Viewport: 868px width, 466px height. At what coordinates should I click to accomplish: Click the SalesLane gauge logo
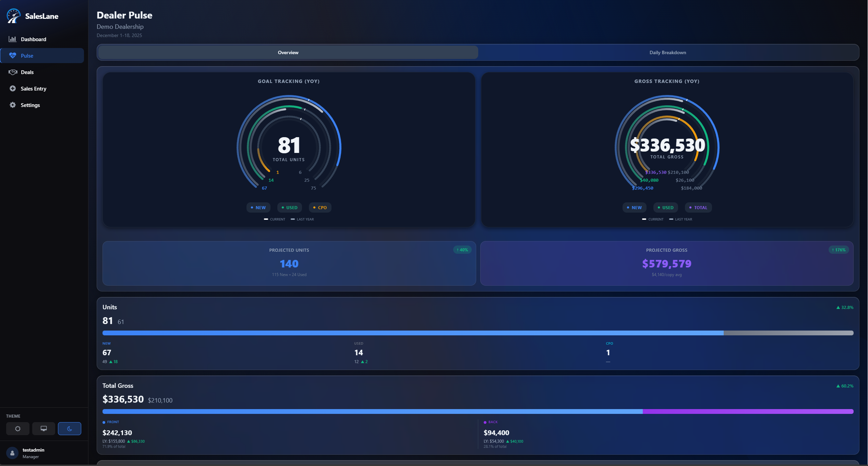coord(13,16)
